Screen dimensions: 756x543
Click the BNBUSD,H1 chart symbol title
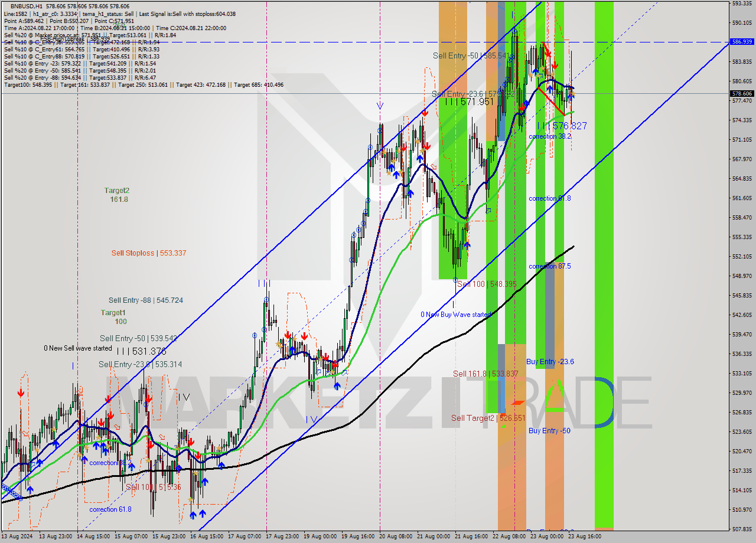(27, 5)
